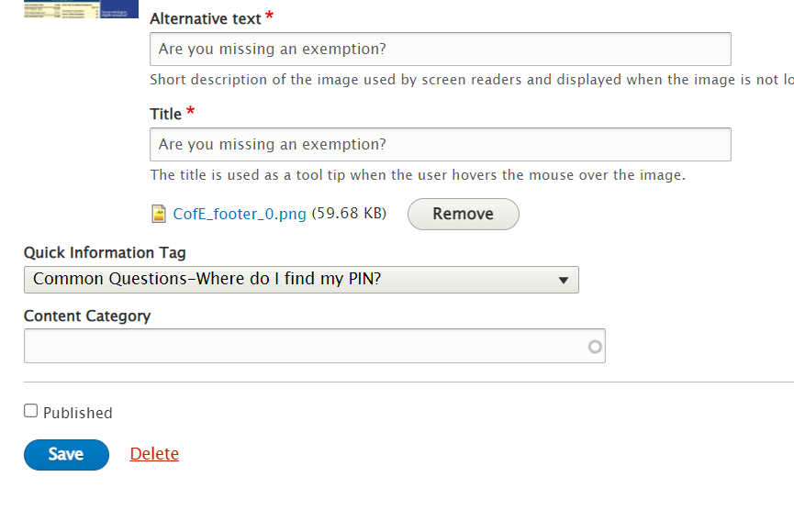Click the dropdown arrow of Quick Information Tag
794x532 pixels.
click(x=564, y=281)
